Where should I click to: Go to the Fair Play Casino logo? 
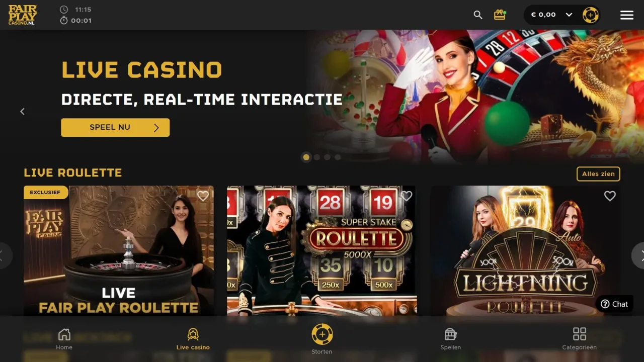point(23,15)
